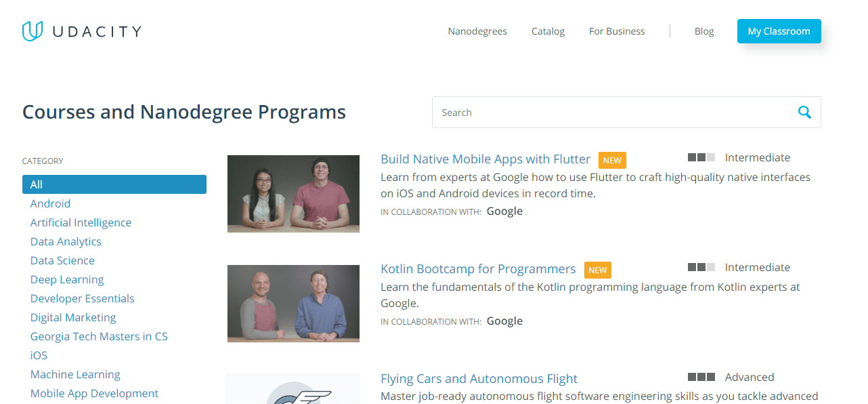Click the Kotlin Bootcamp thumbnail image
The height and width of the screenshot is (404, 868).
pos(293,304)
